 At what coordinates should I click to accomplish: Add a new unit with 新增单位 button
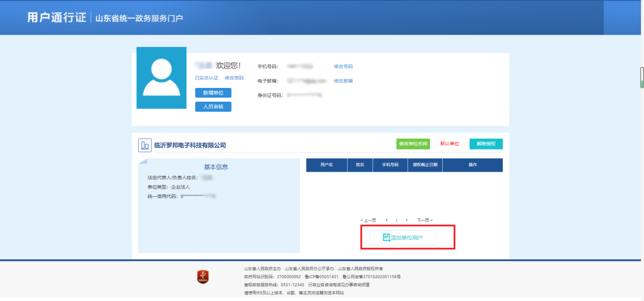click(213, 93)
